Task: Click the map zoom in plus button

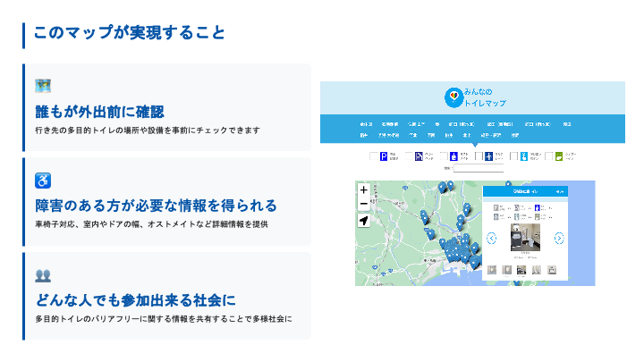Action: [364, 190]
